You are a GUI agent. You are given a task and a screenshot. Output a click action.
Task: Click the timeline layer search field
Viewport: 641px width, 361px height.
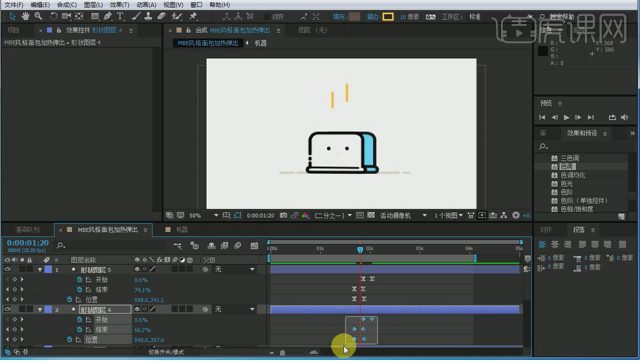tap(110, 245)
